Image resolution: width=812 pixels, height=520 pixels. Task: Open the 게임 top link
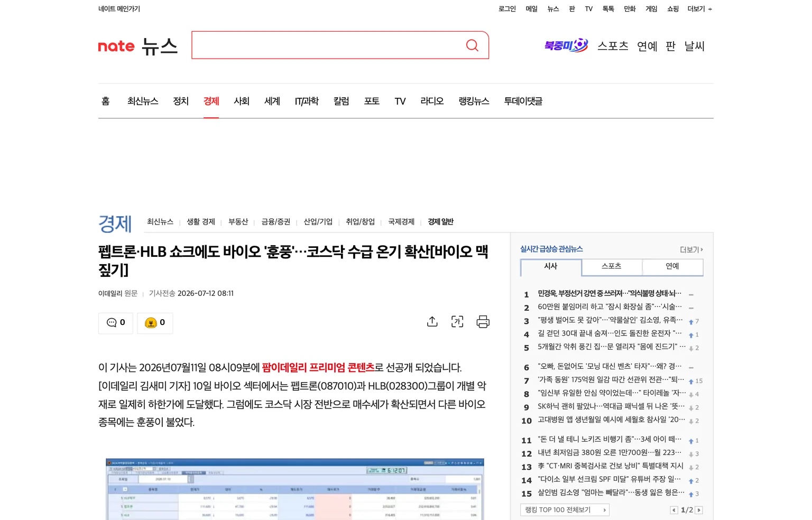pyautogui.click(x=651, y=9)
